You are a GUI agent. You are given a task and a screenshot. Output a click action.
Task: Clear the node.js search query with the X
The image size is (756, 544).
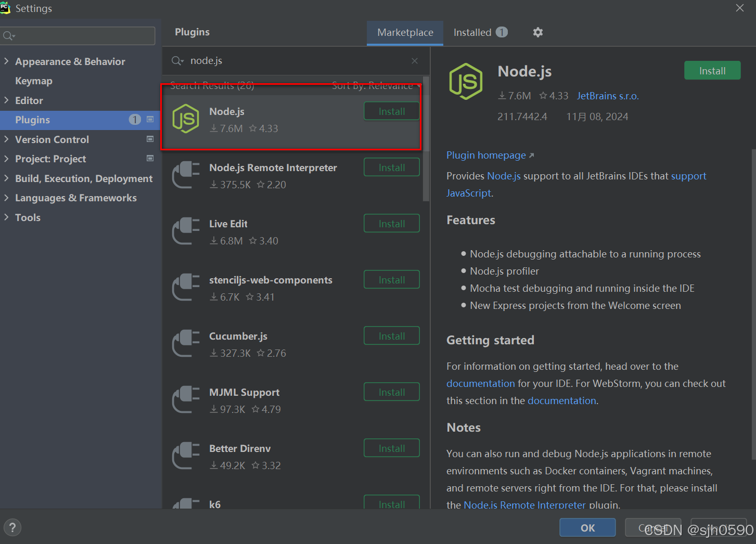415,60
